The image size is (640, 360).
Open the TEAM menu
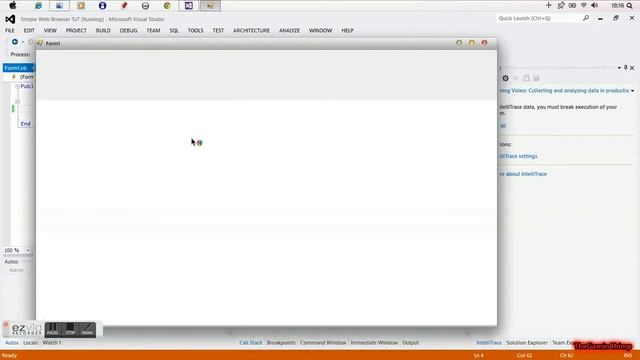(x=153, y=31)
